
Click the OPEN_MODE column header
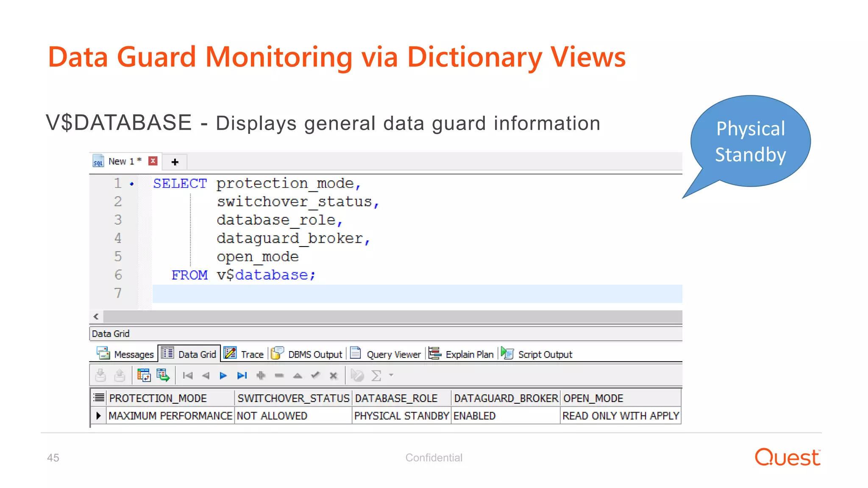pos(621,398)
